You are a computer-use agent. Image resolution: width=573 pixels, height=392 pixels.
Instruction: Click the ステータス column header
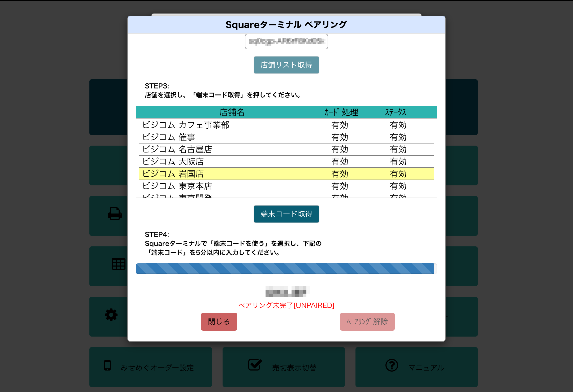pos(396,112)
